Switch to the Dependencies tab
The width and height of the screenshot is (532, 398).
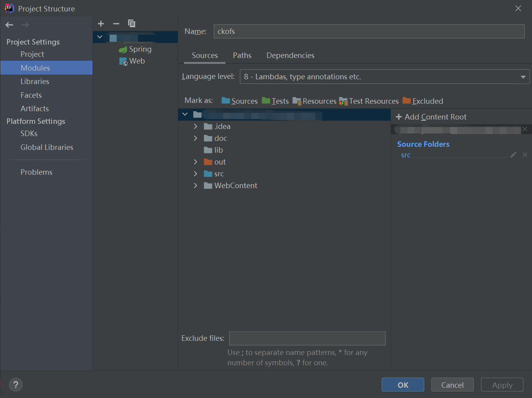click(290, 56)
